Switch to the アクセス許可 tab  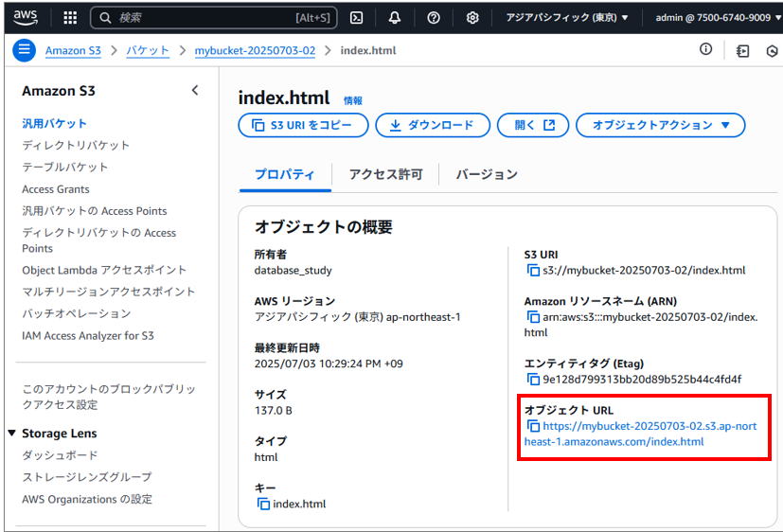(385, 174)
